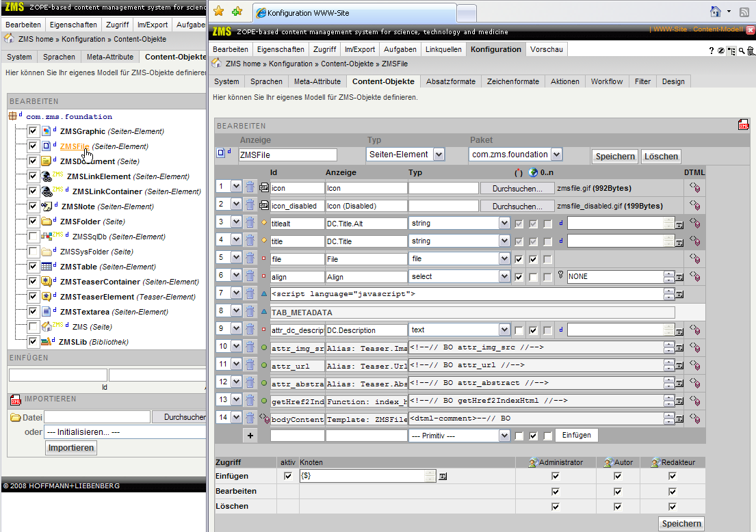756x532 pixels.
Task: Click resize spinner of {$} Knoten field
Action: coord(430,476)
